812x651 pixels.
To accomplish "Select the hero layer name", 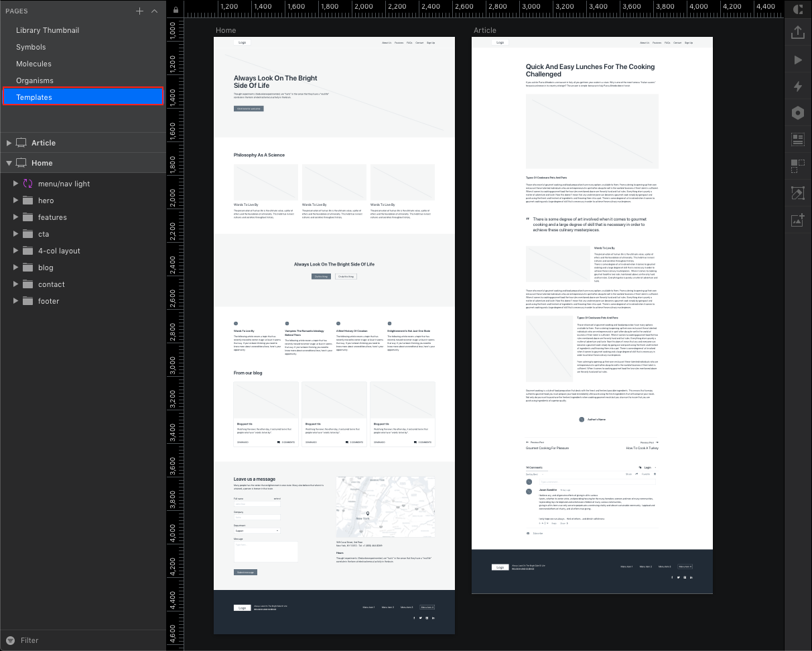I will pyautogui.click(x=46, y=200).
